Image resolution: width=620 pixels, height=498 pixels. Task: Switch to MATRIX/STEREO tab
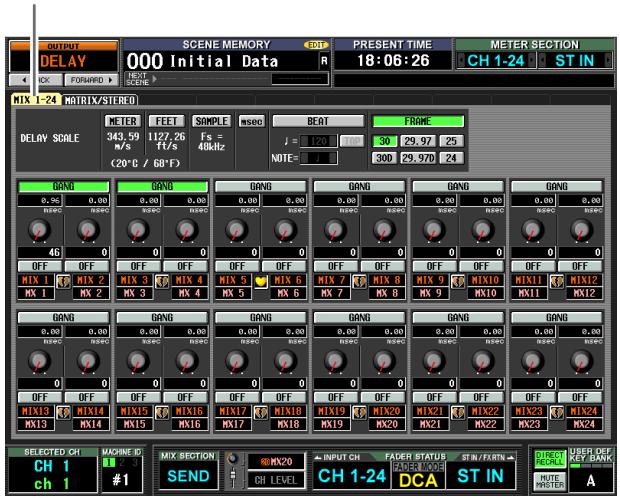[x=100, y=100]
